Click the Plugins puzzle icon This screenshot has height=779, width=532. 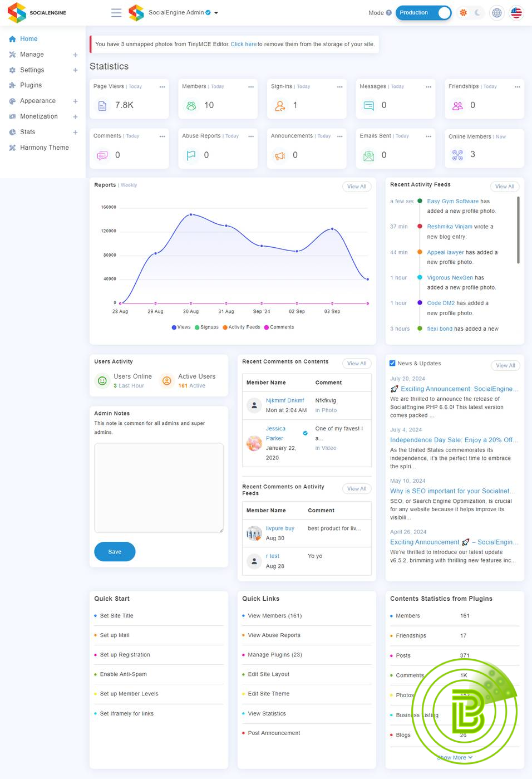pyautogui.click(x=12, y=85)
